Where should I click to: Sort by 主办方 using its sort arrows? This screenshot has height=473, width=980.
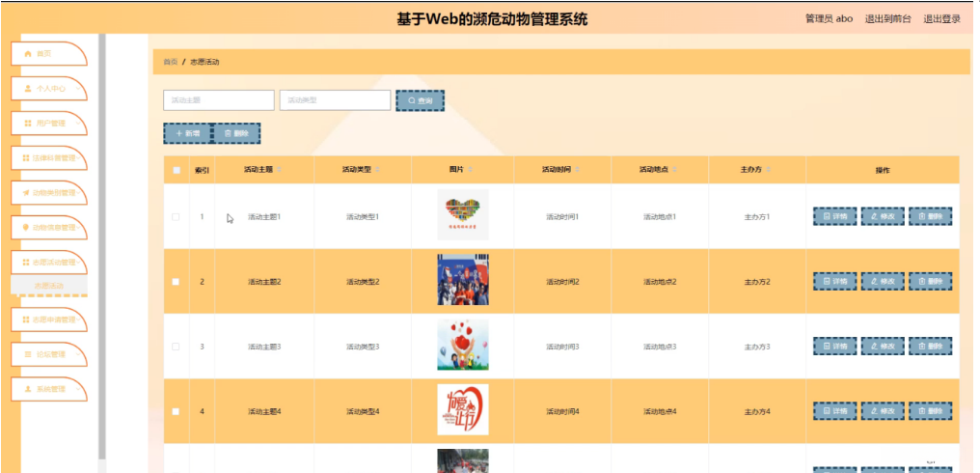[x=768, y=170]
